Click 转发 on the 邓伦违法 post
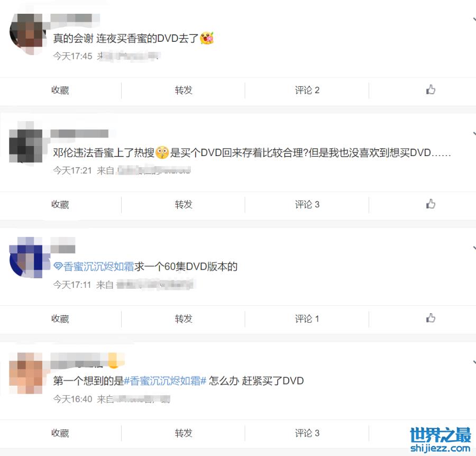Image resolution: width=476 pixels, height=456 pixels. click(x=184, y=204)
